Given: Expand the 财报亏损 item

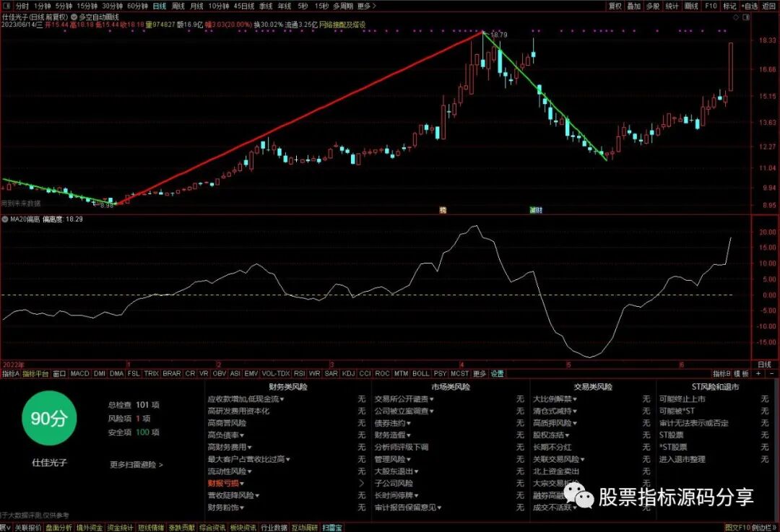Looking at the screenshot, I should pyautogui.click(x=226, y=483).
